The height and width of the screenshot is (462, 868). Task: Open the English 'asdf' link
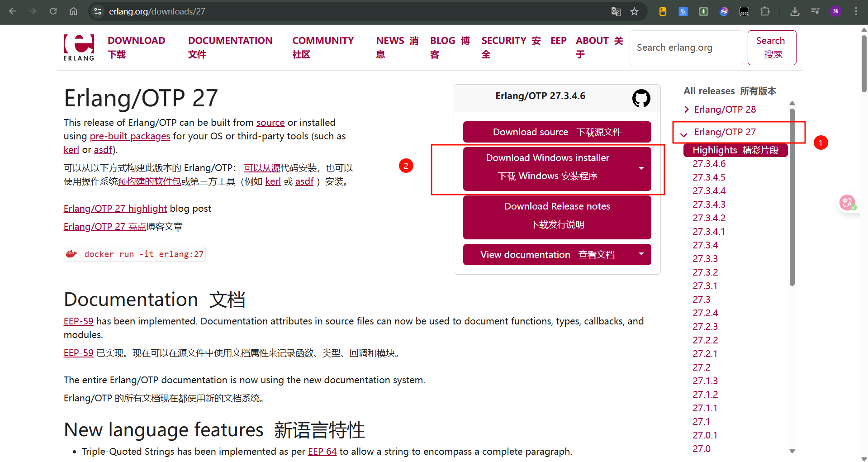(103, 150)
